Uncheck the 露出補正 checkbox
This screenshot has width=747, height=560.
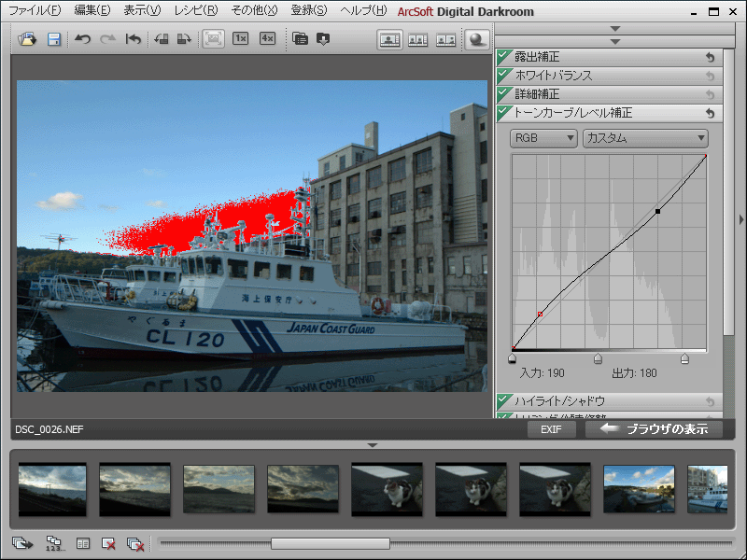(x=504, y=57)
